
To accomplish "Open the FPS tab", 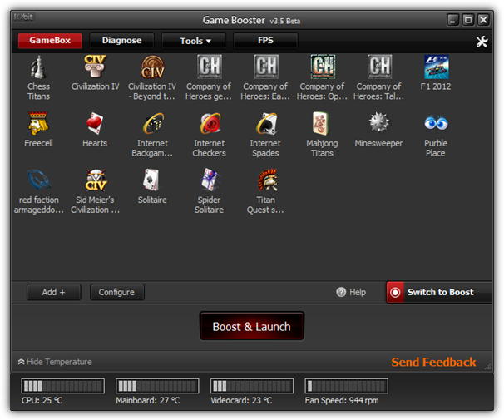I will click(265, 41).
